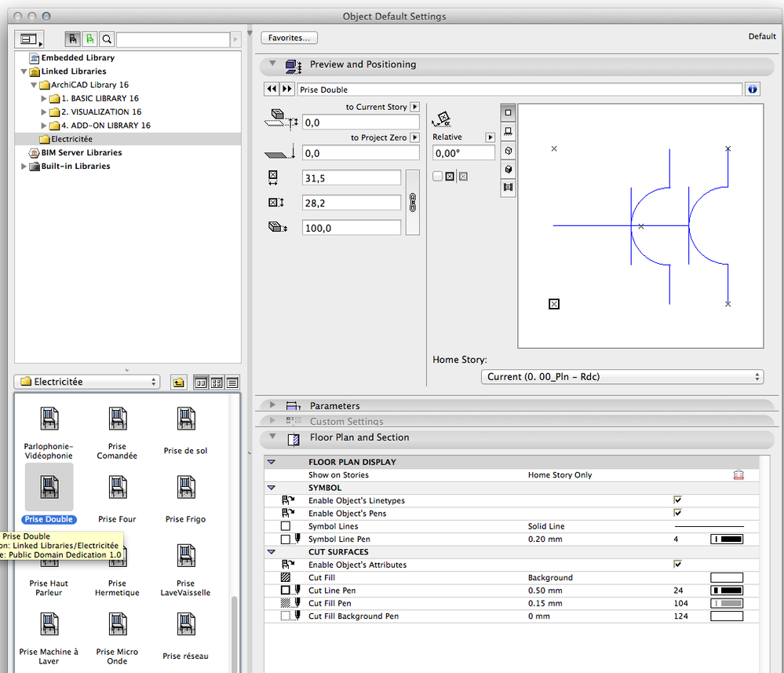Viewport: 784px width, 673px height.
Task: Click the chain link dimensions icon
Action: tap(413, 202)
